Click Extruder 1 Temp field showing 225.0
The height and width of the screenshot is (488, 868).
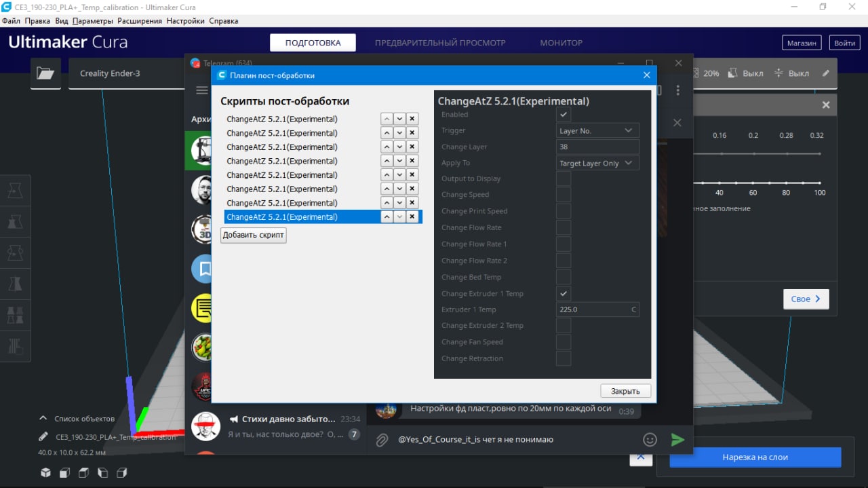(x=597, y=309)
